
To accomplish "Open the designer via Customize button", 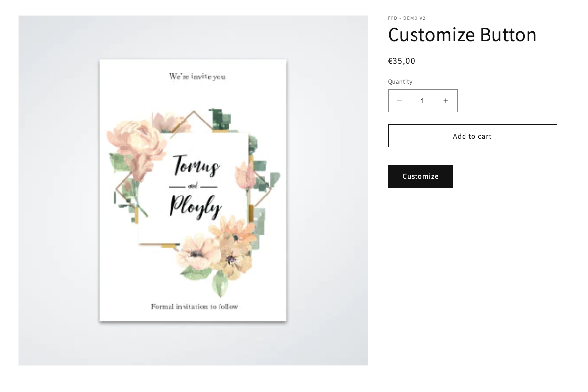I will 420,176.
